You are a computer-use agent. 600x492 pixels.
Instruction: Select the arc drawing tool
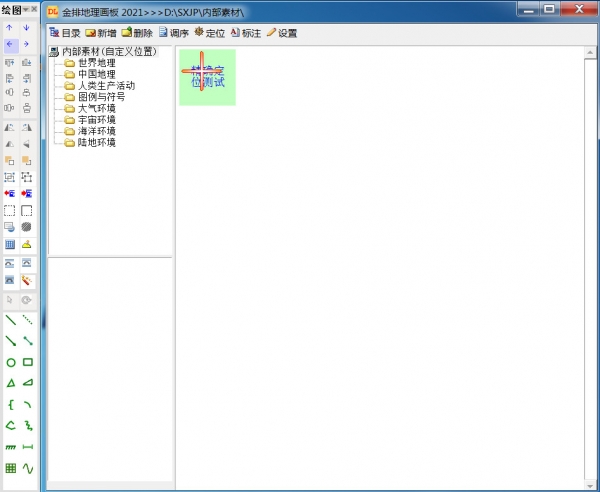[27, 404]
